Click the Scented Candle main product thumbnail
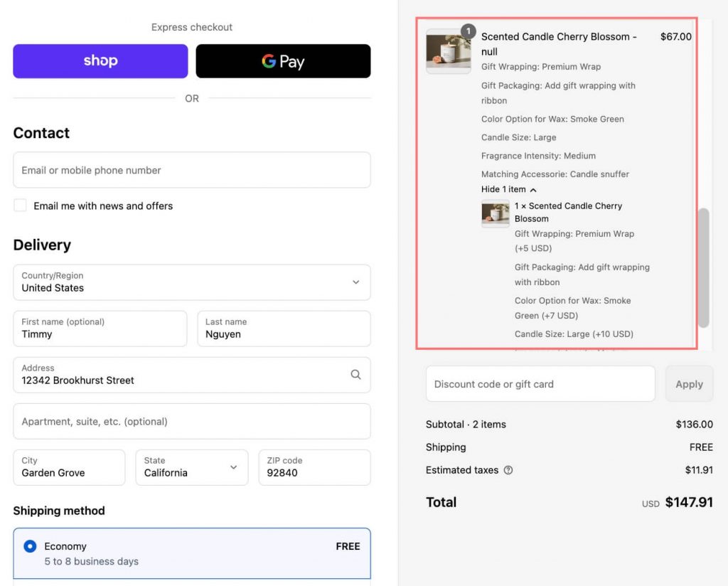Screen dimensions: 728x586 tap(448, 52)
